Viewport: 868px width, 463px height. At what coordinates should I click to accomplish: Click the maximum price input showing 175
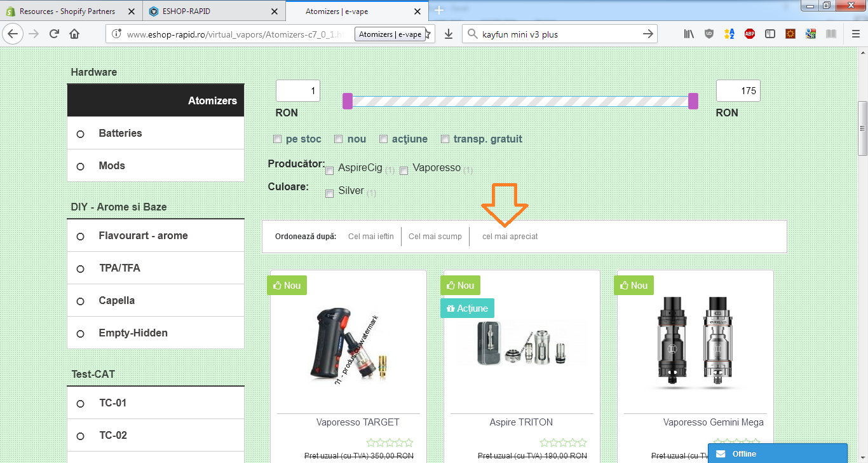coord(738,91)
